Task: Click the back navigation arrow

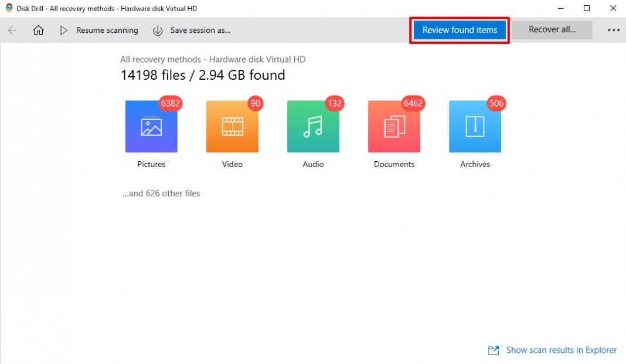Action: pos(12,30)
